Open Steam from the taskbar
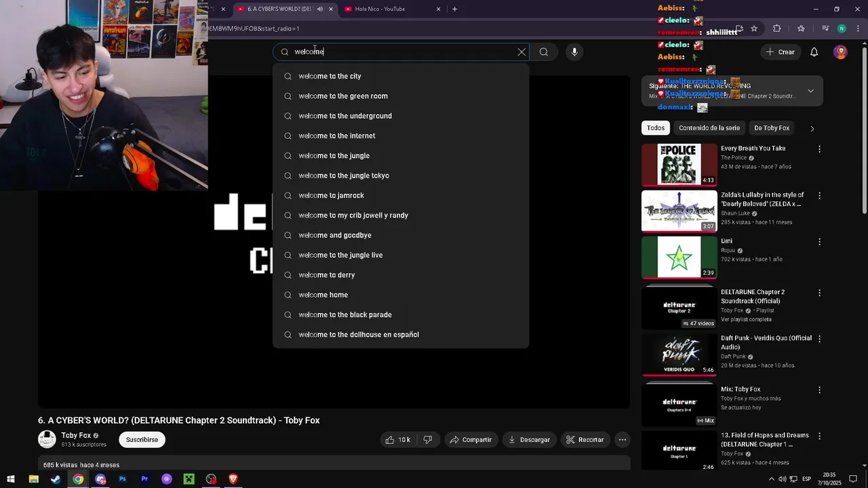 pos(56,479)
